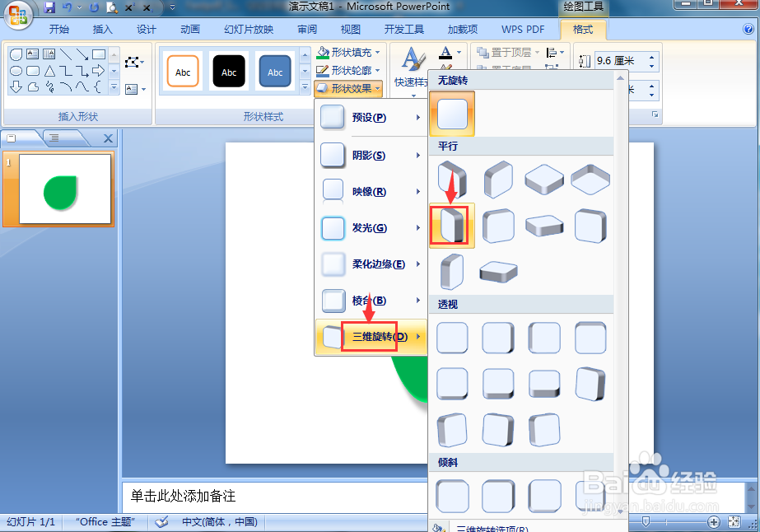Viewport: 760px width, 532px height.
Task: Choose the no rotation preset
Action: [452, 114]
